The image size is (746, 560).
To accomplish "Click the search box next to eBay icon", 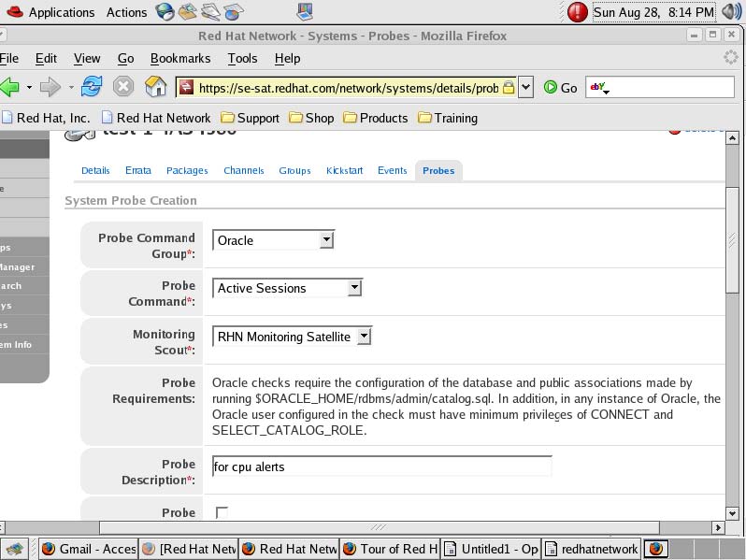I will coord(673,88).
